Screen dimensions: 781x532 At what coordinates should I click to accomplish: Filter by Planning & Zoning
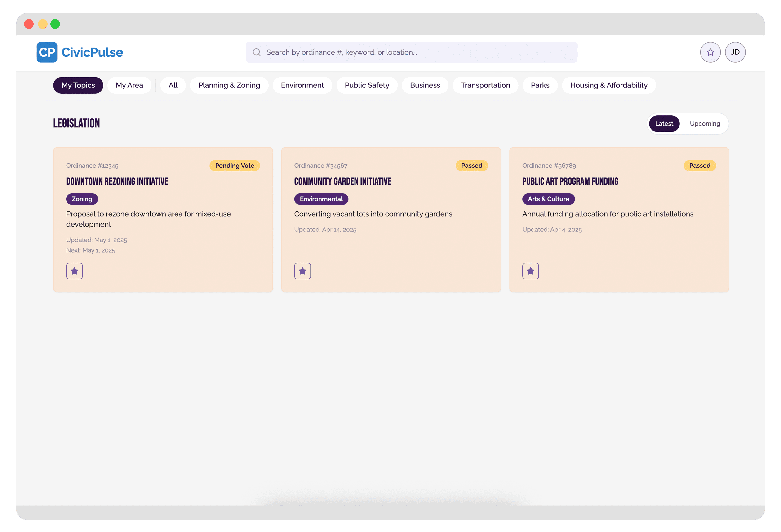click(x=229, y=85)
